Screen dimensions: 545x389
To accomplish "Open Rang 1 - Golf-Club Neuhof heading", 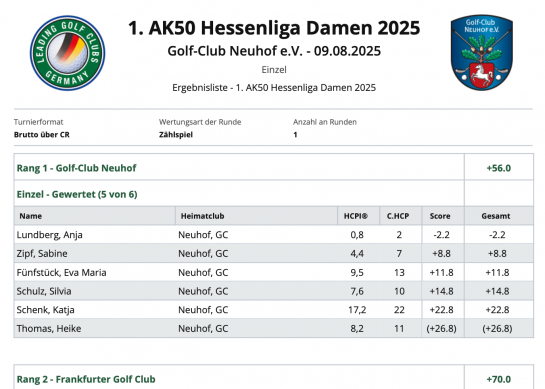I will point(76,168).
